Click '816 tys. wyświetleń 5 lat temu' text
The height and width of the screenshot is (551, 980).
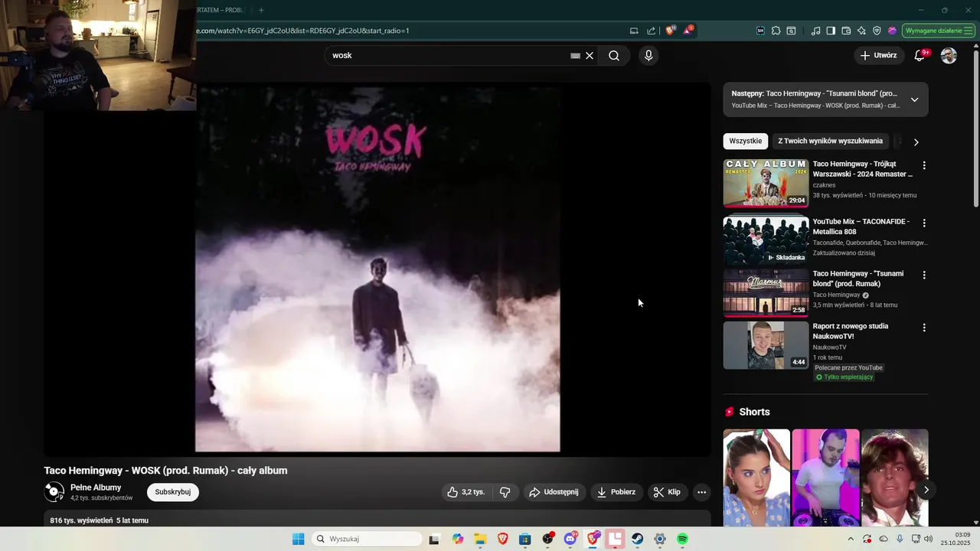(100, 520)
